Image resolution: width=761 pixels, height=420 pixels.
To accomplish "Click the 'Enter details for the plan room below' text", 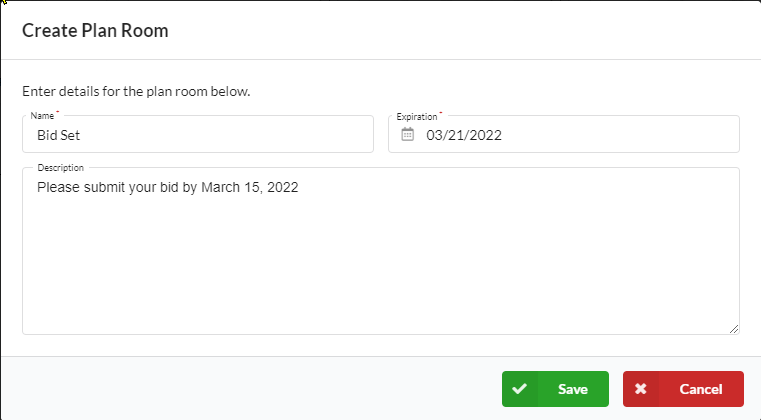I will pyautogui.click(x=136, y=91).
